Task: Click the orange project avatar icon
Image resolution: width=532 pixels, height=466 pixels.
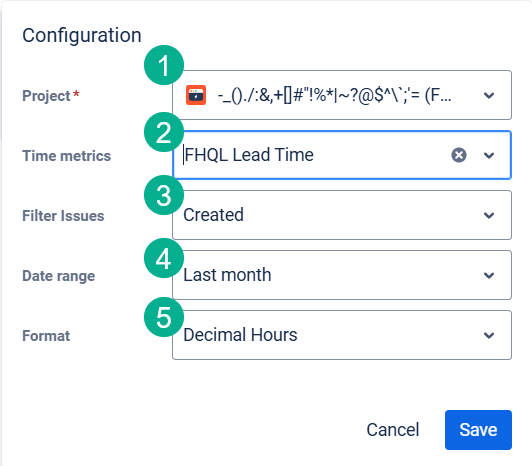Action: 196,95
